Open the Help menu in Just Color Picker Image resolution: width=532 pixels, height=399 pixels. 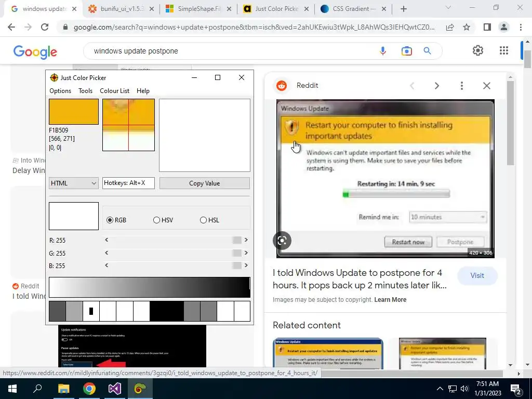tap(143, 91)
